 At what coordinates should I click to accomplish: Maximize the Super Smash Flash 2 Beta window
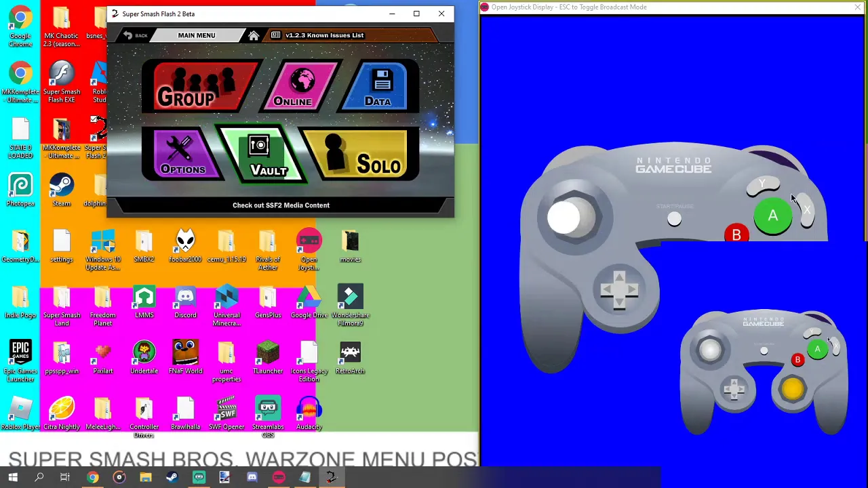point(416,14)
